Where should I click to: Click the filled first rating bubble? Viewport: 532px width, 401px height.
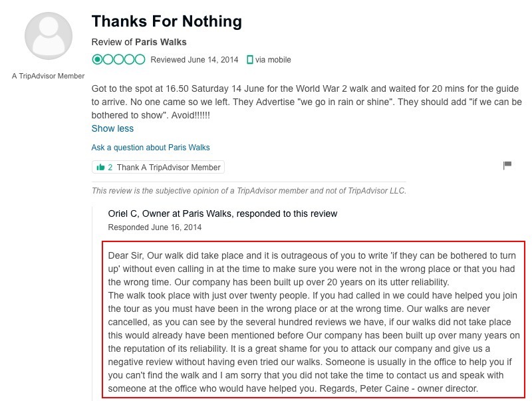98,60
